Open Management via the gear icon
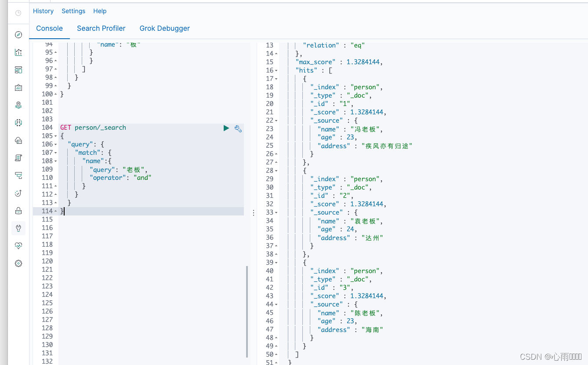Image resolution: width=588 pixels, height=365 pixels. click(x=18, y=263)
